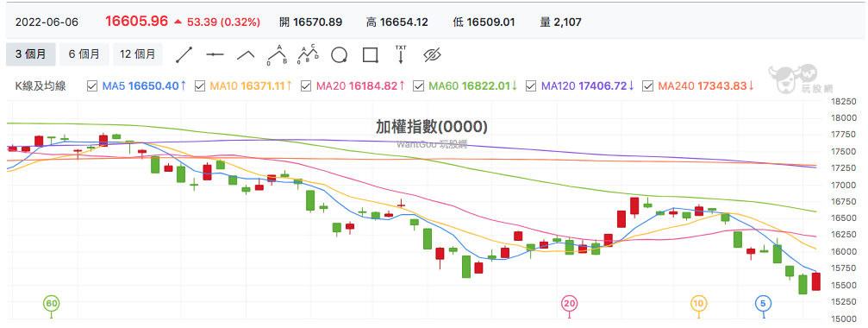Click the MA5 16650.40 value label
The width and height of the screenshot is (868, 328).
click(145, 85)
